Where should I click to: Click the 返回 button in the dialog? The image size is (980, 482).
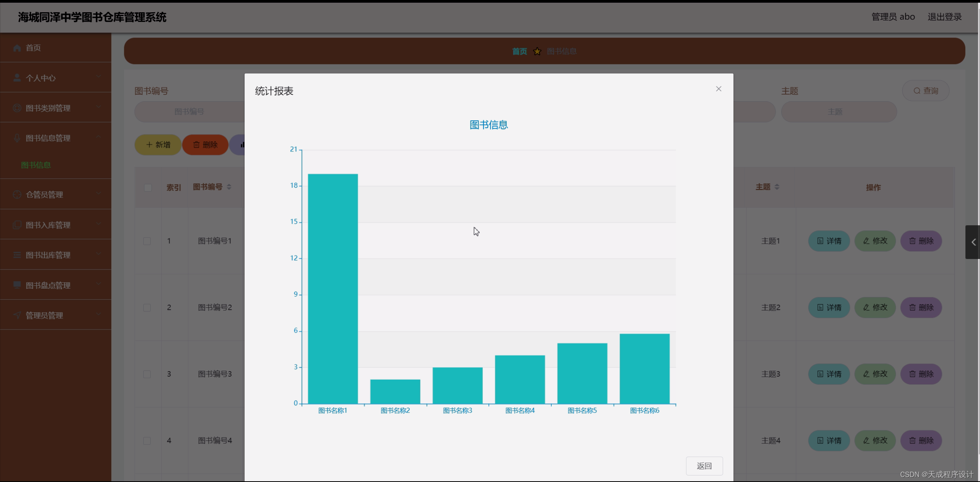(x=704, y=466)
